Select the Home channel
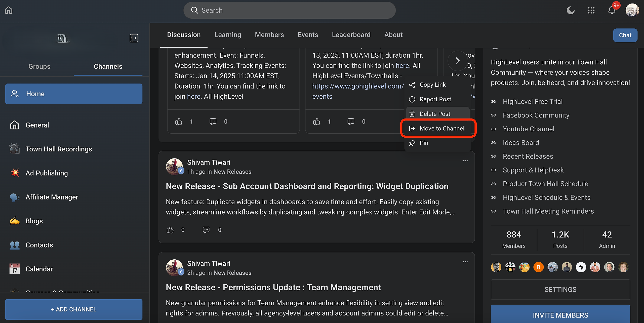Image resolution: width=644 pixels, height=323 pixels. pyautogui.click(x=74, y=94)
